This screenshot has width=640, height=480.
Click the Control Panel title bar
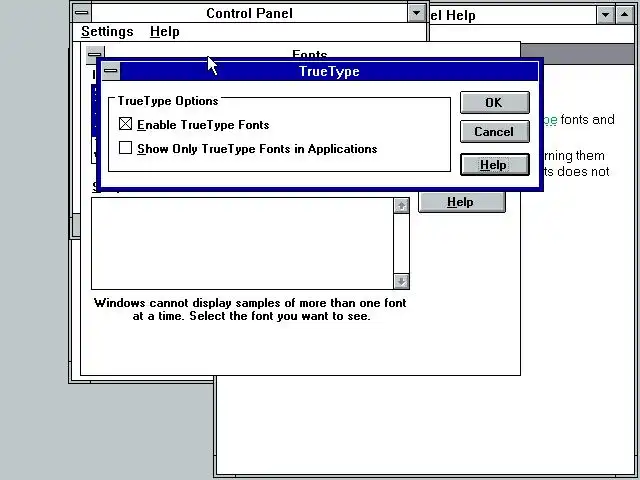249,13
